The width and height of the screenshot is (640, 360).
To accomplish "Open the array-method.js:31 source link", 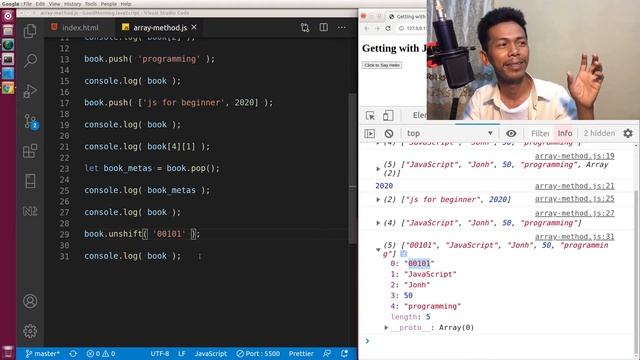I will pyautogui.click(x=574, y=236).
